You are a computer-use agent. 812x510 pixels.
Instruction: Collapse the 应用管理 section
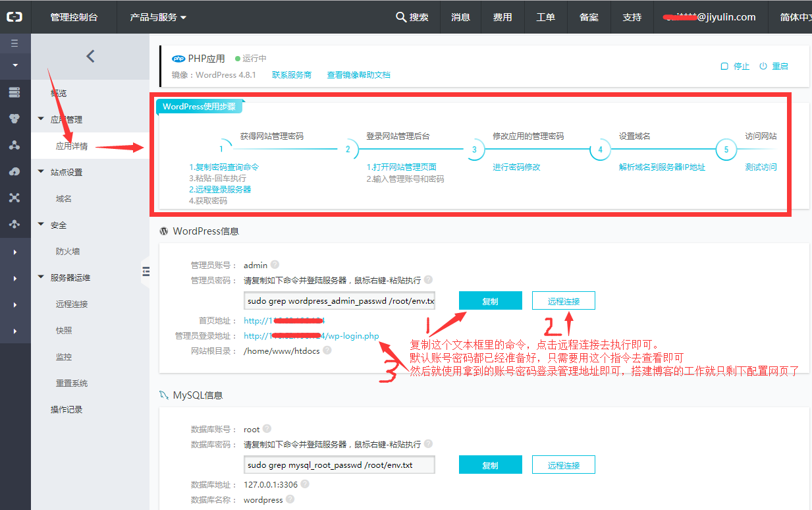point(41,119)
